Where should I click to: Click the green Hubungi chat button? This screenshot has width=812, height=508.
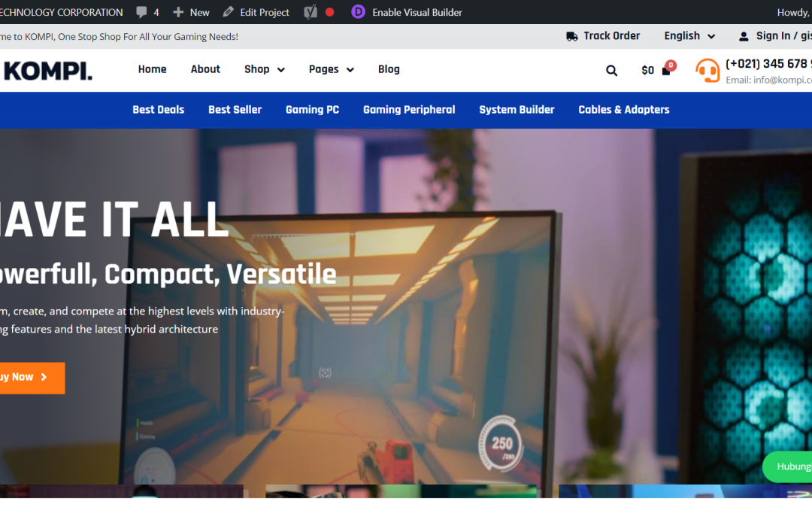click(789, 467)
